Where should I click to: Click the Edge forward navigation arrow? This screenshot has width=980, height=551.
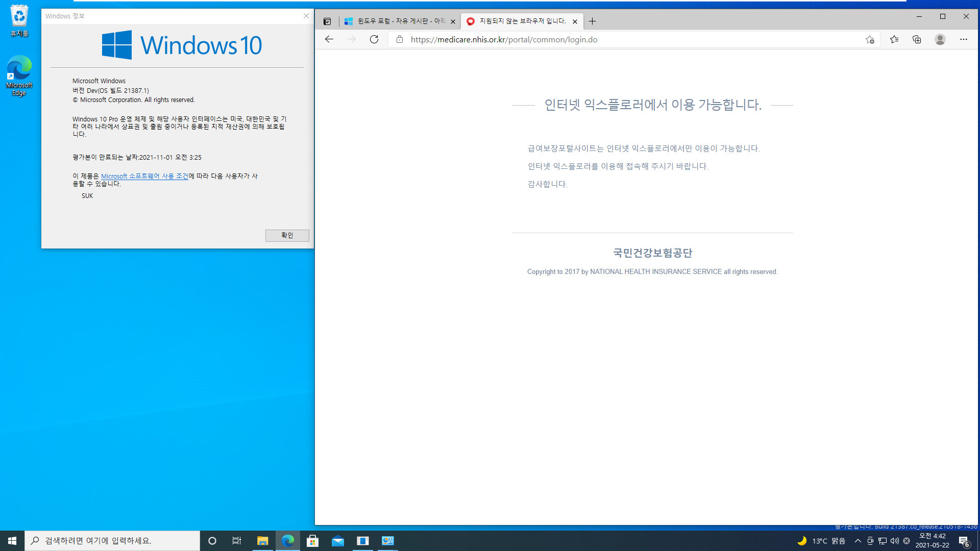[352, 39]
